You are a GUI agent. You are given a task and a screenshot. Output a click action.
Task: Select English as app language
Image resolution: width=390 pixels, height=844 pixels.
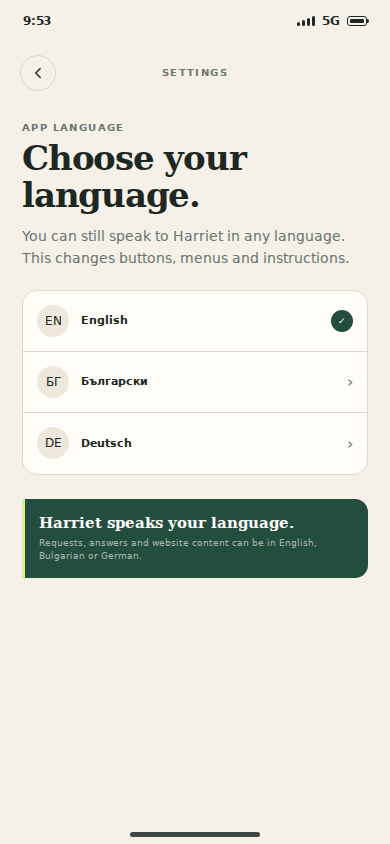195,321
